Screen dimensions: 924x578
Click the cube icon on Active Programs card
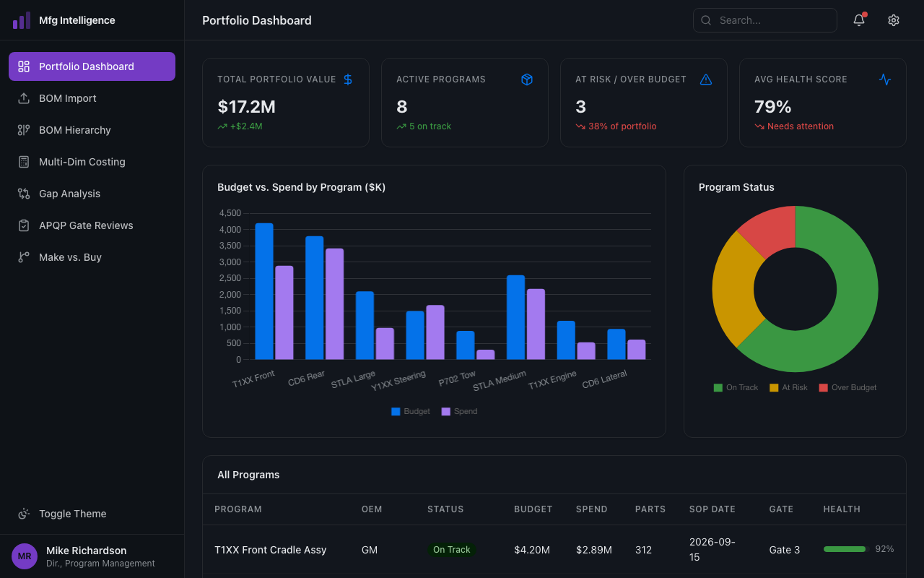(x=526, y=79)
